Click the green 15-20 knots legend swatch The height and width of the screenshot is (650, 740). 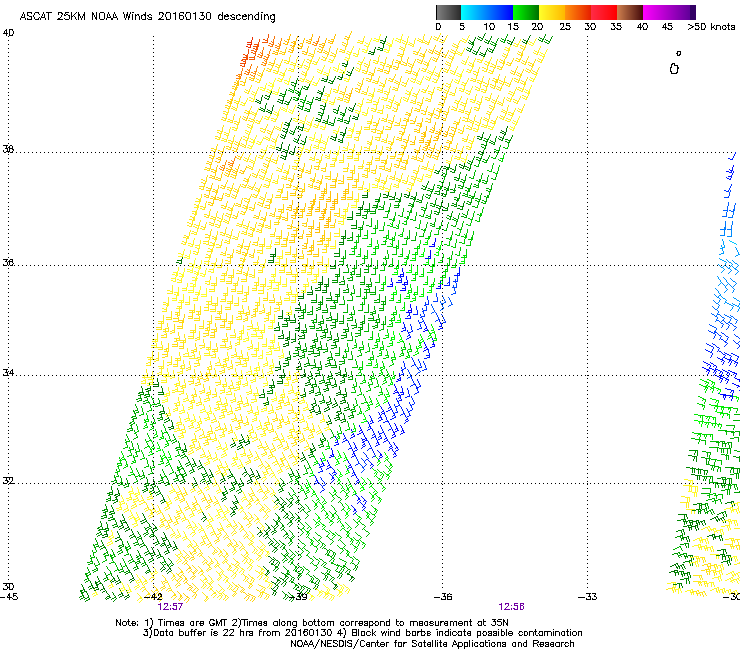[526, 12]
